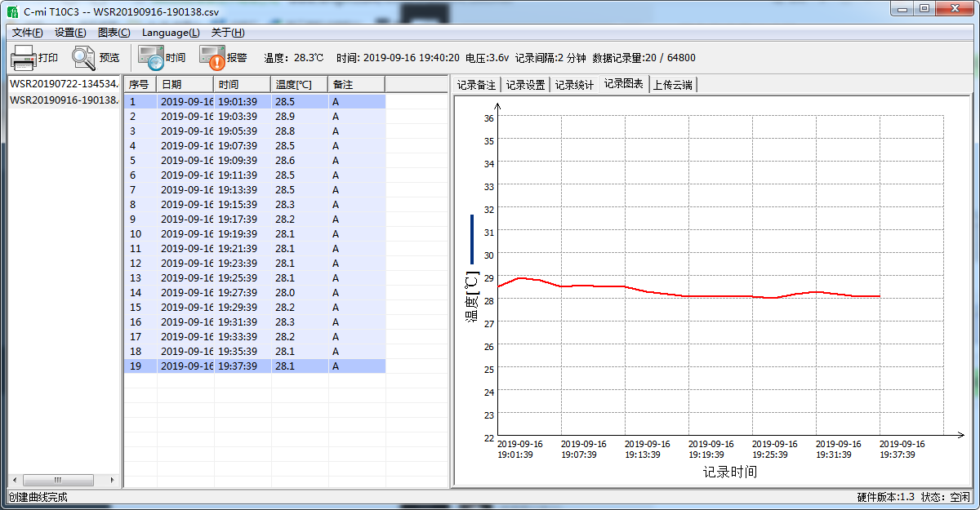980x510 pixels.
Task: Select record row 12 at 19:23:39
Action: coord(255,264)
